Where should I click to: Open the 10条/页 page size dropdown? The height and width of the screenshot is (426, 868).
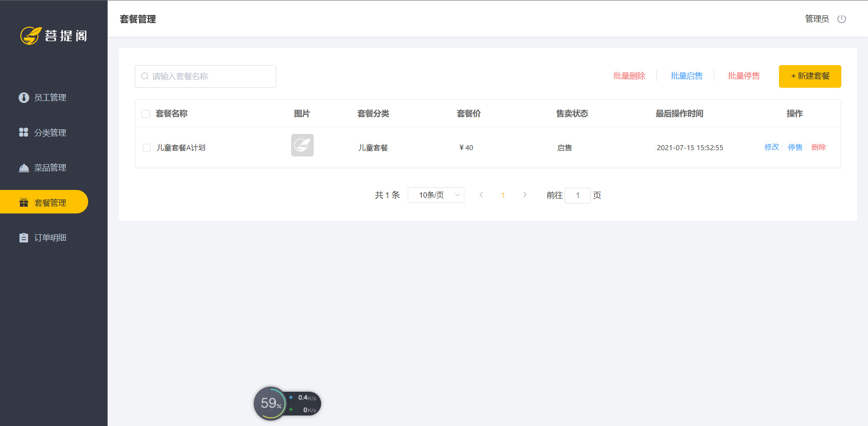[x=435, y=195]
